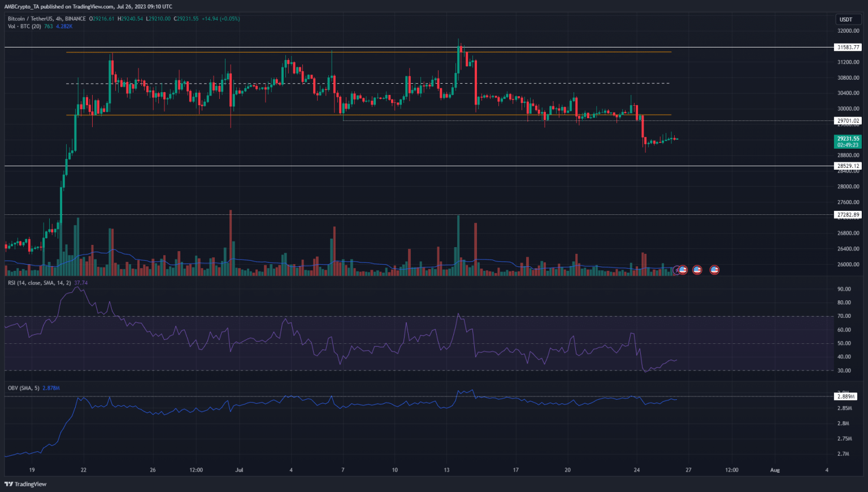
Task: Click the 28529.12 support level label
Action: pos(848,166)
